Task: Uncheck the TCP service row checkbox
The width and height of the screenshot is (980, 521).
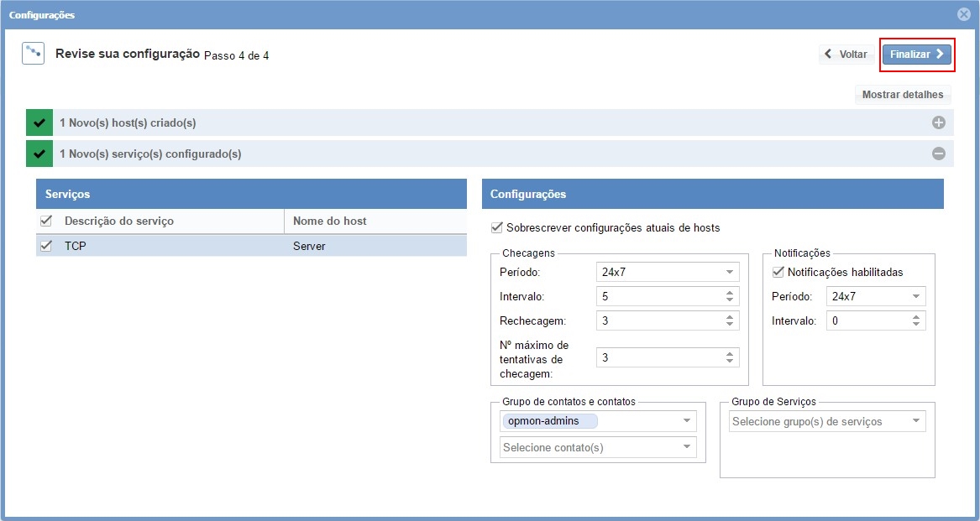Action: [x=46, y=246]
